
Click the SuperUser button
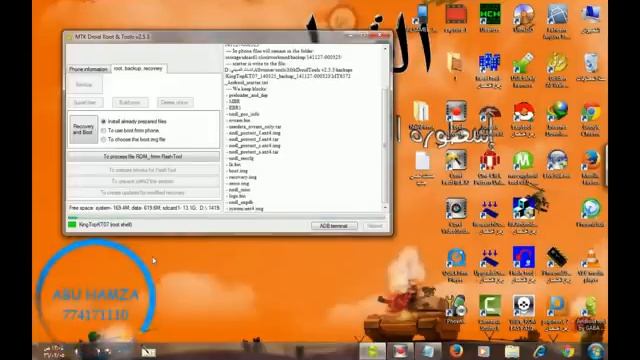tap(85, 102)
